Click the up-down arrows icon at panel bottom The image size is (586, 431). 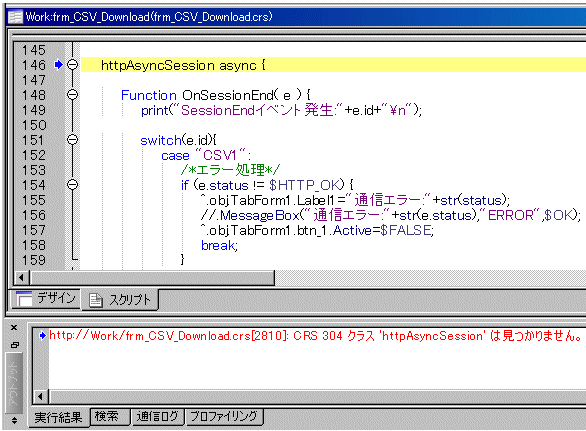[14, 420]
